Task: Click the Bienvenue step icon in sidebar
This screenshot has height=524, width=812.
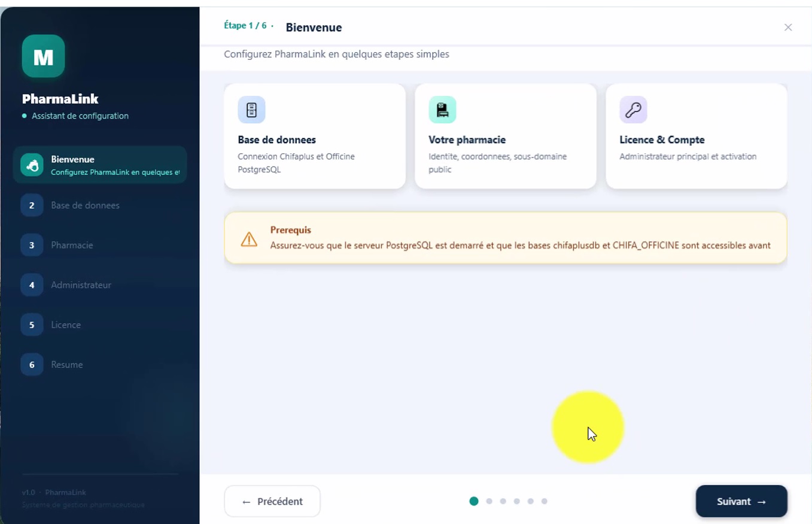Action: (x=32, y=165)
